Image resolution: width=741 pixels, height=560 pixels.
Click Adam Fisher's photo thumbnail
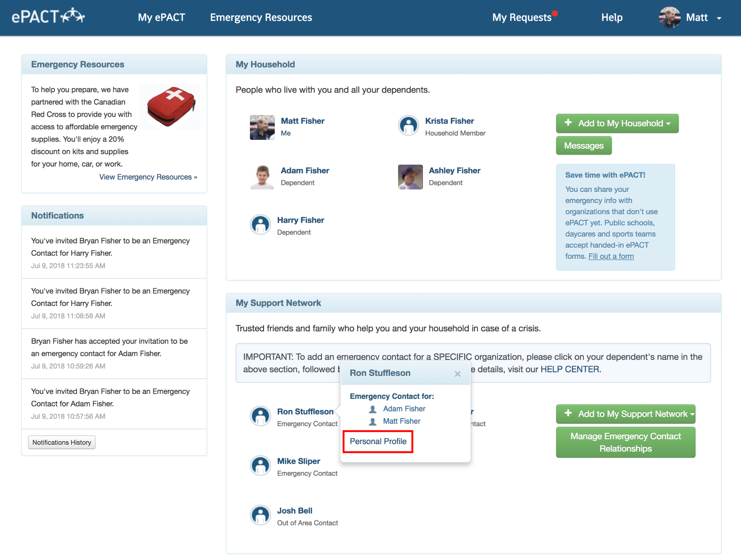coord(262,177)
